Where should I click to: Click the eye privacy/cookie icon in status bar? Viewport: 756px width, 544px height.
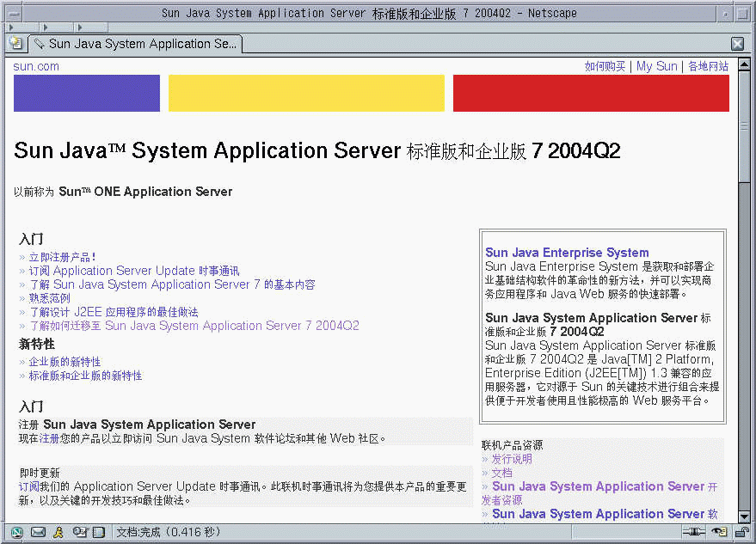tap(719, 532)
